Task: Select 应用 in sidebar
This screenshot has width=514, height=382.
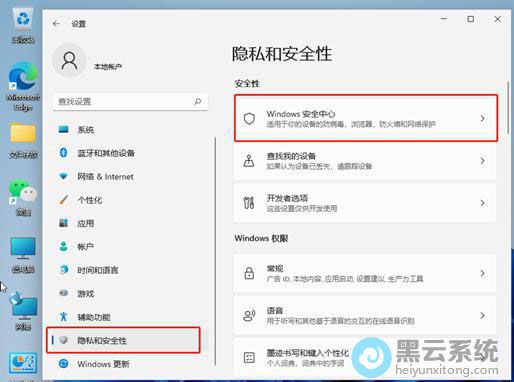Action: click(130, 223)
